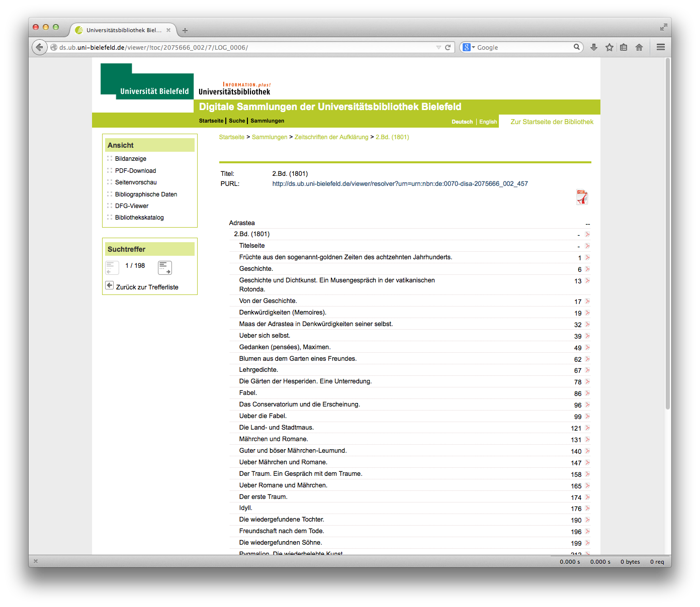Open the PURL resolver link
Screen dimensions: 700x607
(400, 184)
